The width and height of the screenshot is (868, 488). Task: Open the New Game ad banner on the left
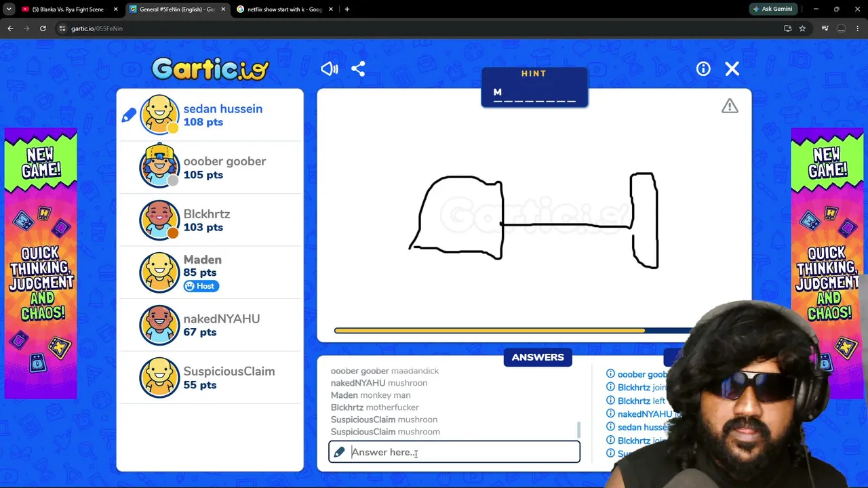click(x=41, y=263)
